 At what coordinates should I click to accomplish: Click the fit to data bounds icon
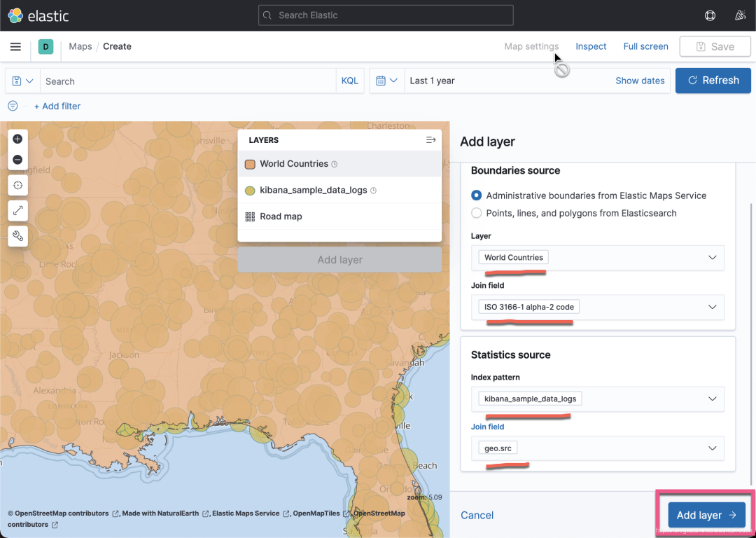pyautogui.click(x=17, y=185)
